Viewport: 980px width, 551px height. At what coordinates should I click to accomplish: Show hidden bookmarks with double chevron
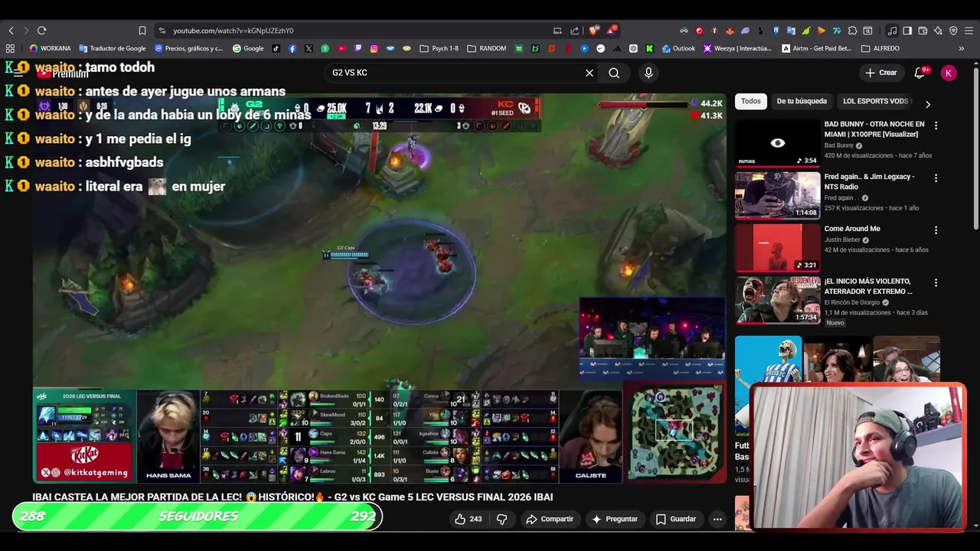[x=962, y=48]
